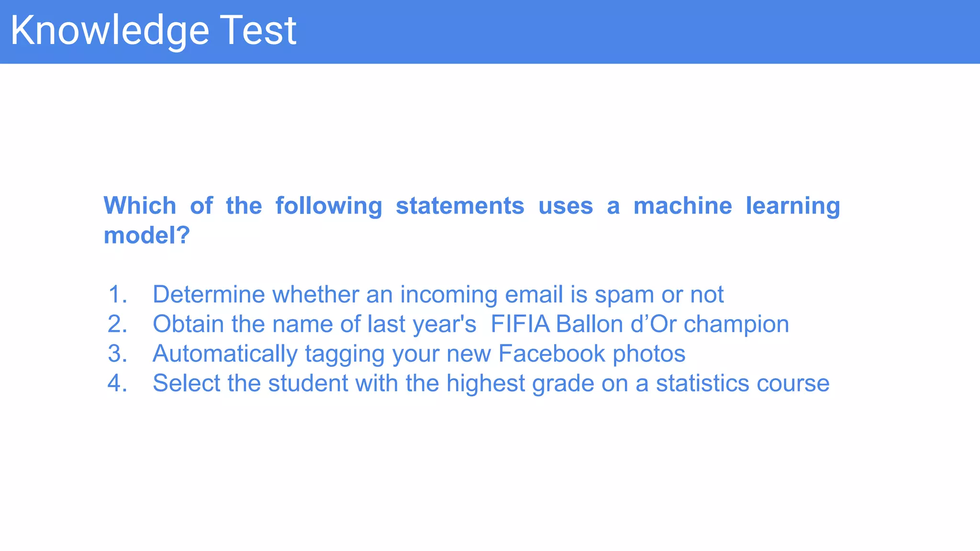980x551 pixels.
Task: Click the word "machine" in the question
Action: [x=682, y=206]
